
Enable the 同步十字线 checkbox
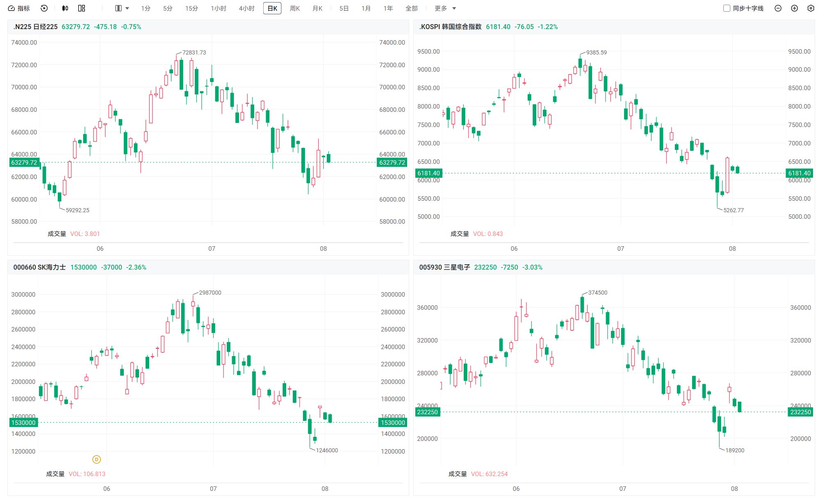point(727,8)
